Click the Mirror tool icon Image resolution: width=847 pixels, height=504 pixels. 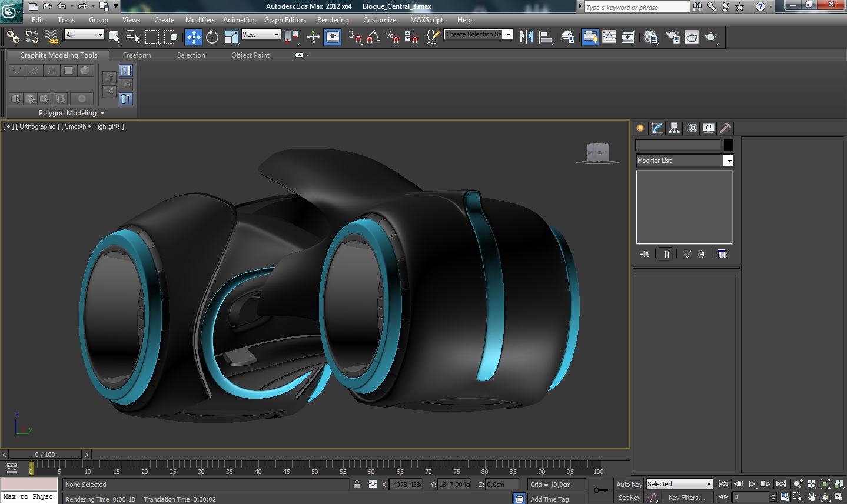[x=526, y=37]
